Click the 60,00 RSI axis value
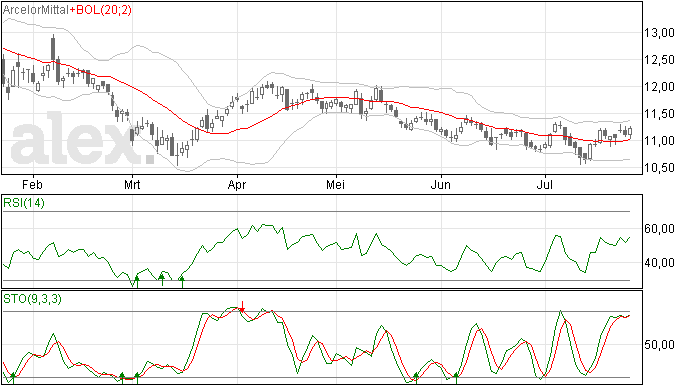This screenshot has width=690, height=387. coord(659,229)
